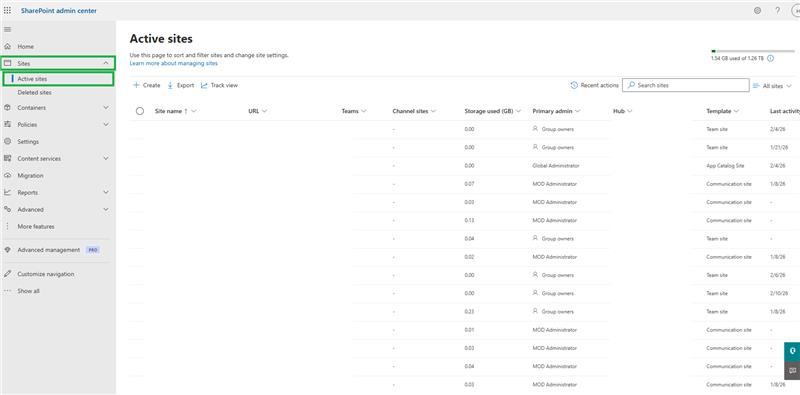The image size is (800, 395).
Task: Click the 0.13 storage value
Action: (x=469, y=220)
